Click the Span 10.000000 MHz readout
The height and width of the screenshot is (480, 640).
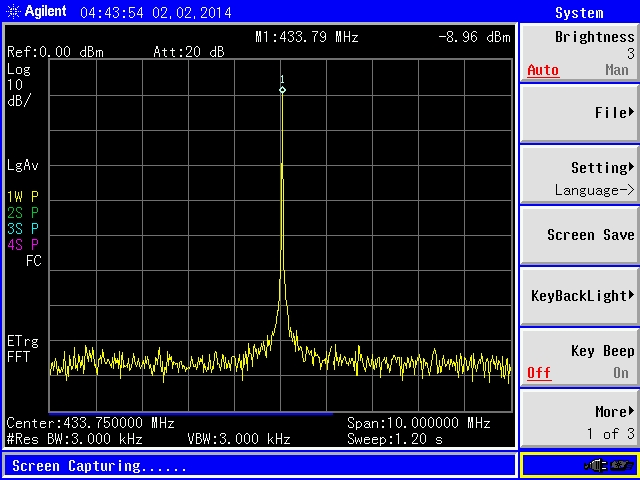coord(418,423)
